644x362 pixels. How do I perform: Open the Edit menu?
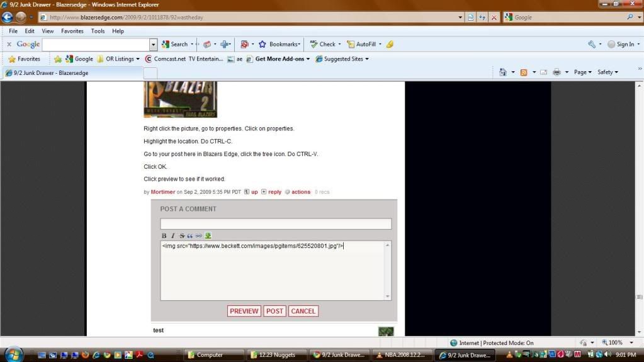(30, 31)
